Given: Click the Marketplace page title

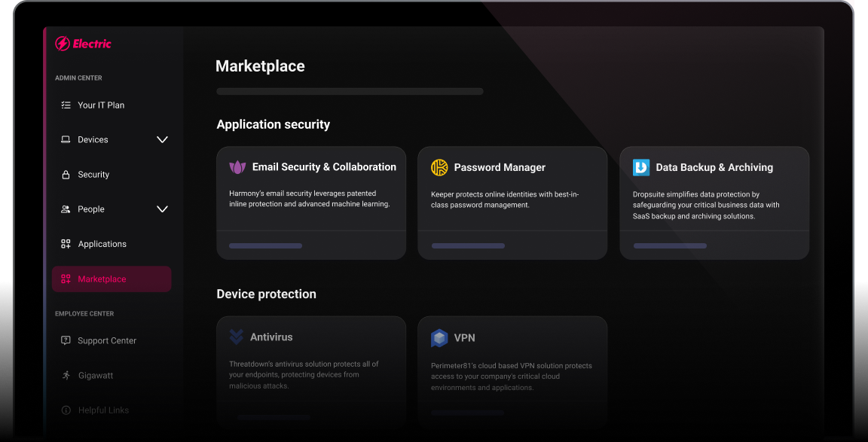Looking at the screenshot, I should point(260,66).
